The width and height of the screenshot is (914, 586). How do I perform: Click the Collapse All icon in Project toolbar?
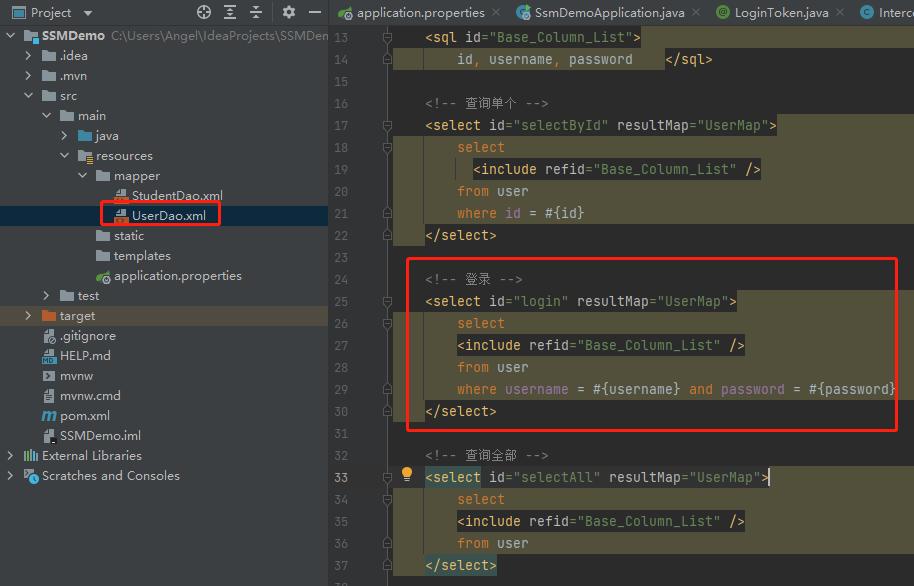click(257, 12)
